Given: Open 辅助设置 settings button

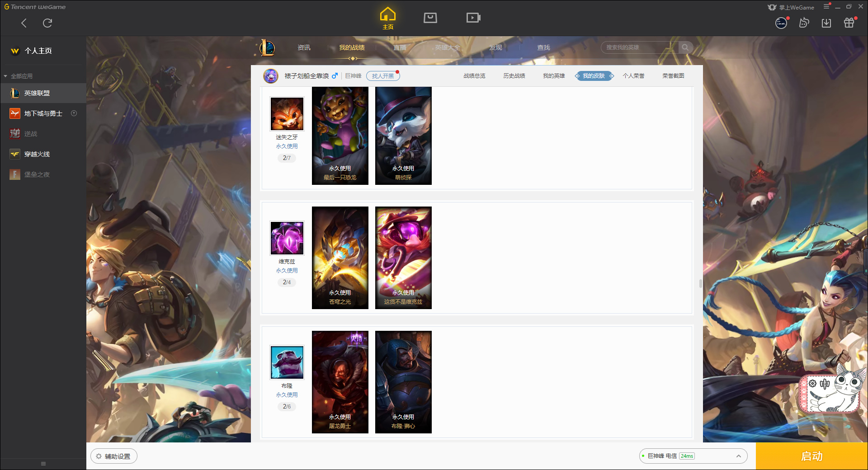Looking at the screenshot, I should tap(114, 456).
